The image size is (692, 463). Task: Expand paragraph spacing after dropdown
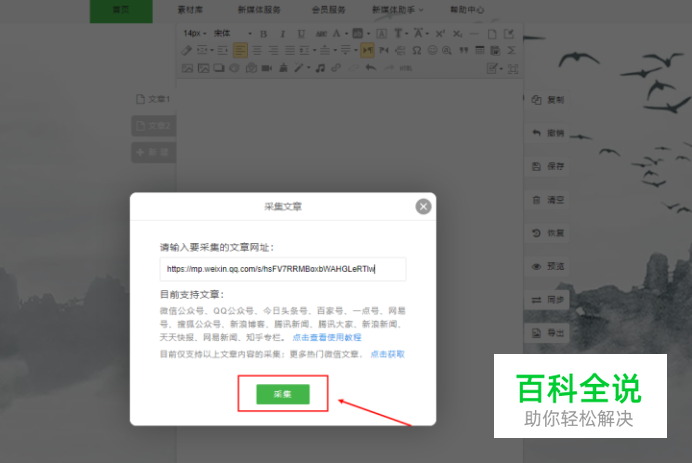pyautogui.click(x=356, y=50)
